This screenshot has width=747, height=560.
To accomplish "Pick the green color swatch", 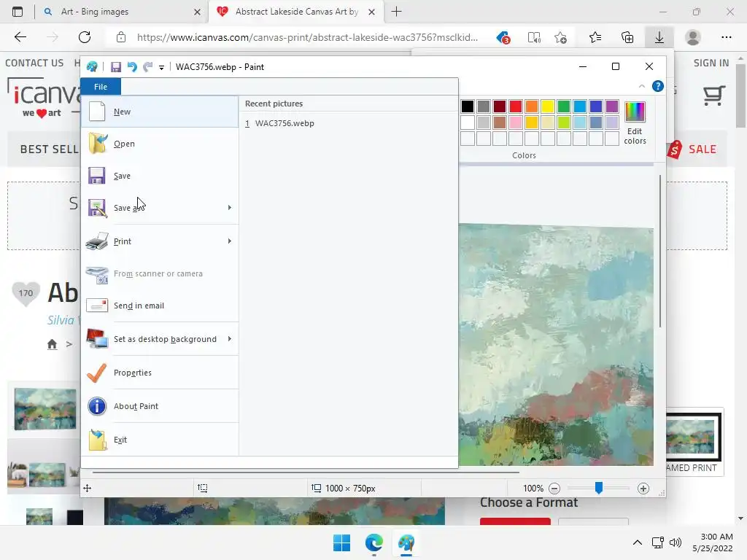I will click(x=564, y=106).
